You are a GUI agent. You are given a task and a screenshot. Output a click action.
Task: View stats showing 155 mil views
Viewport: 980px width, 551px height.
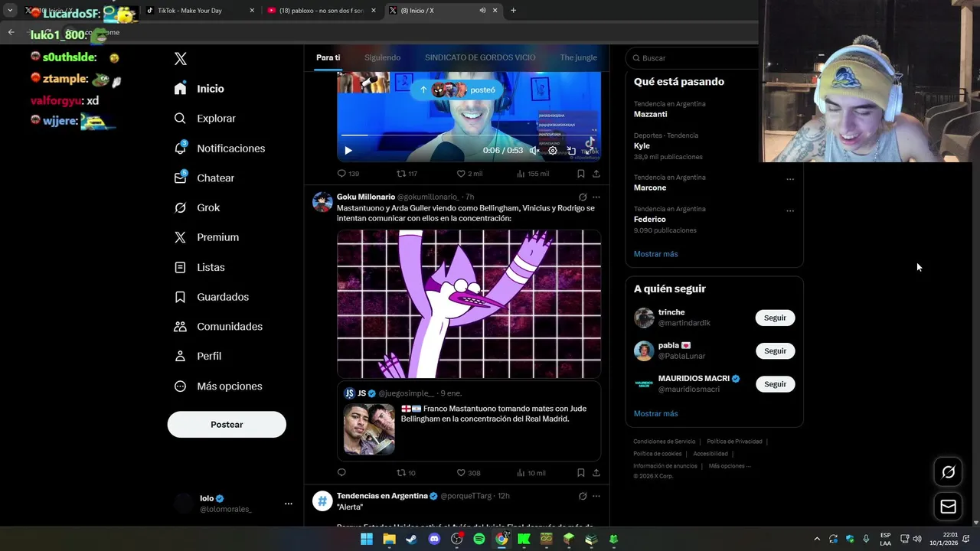coord(533,174)
